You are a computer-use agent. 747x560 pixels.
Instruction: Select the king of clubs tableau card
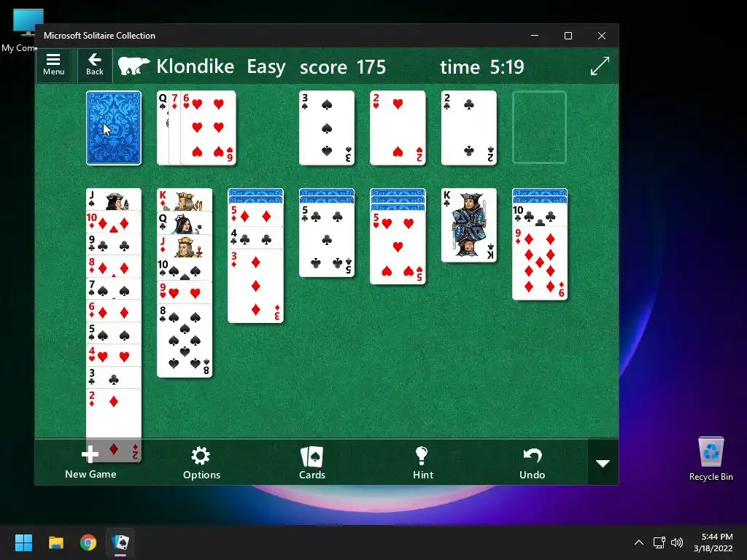coord(469,225)
